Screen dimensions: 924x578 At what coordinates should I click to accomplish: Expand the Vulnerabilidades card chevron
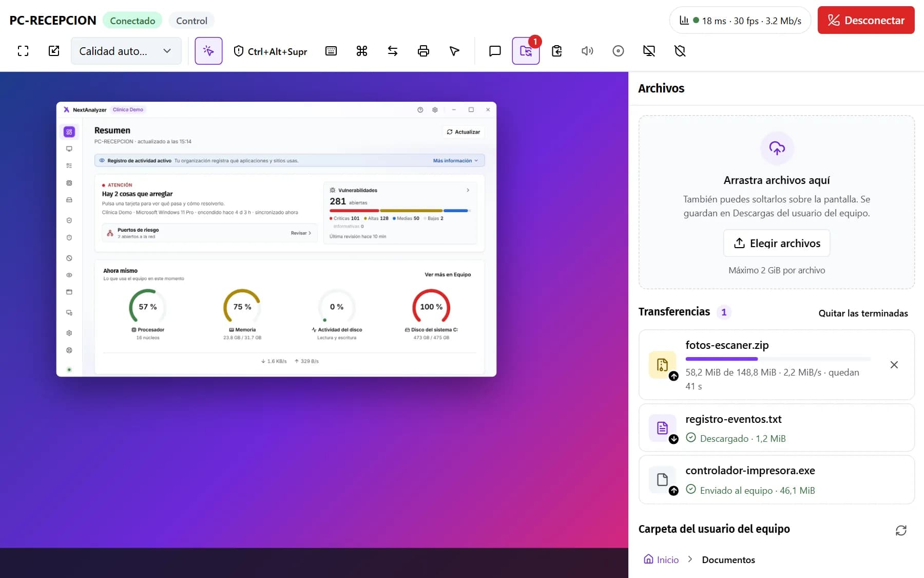[468, 190]
